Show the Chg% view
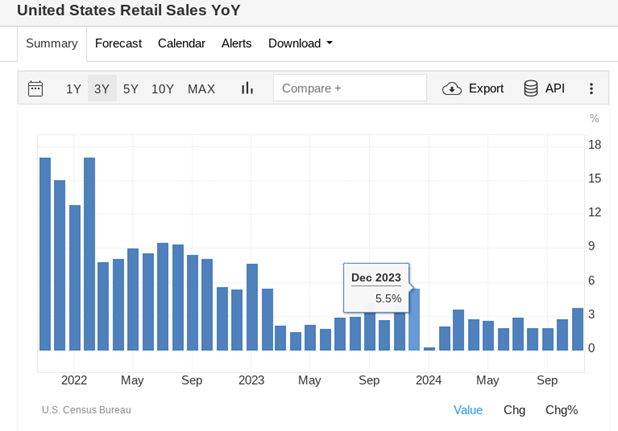The image size is (618, 431). click(562, 410)
